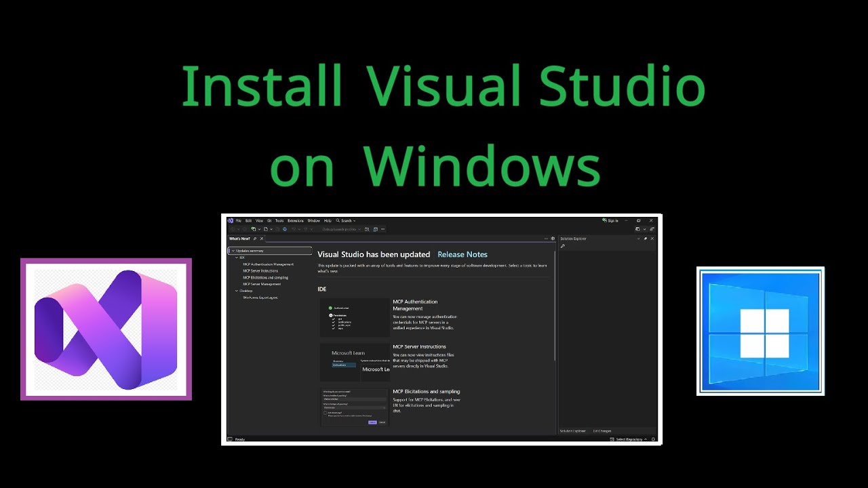The image size is (868, 488).
Task: Open the Help menu
Action: tap(328, 220)
